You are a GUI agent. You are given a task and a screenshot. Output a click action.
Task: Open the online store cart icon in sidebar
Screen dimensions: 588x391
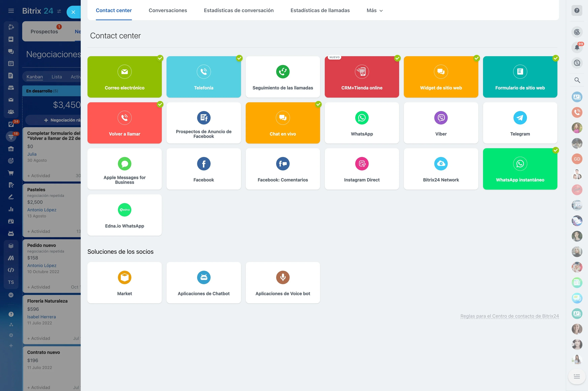(11, 173)
